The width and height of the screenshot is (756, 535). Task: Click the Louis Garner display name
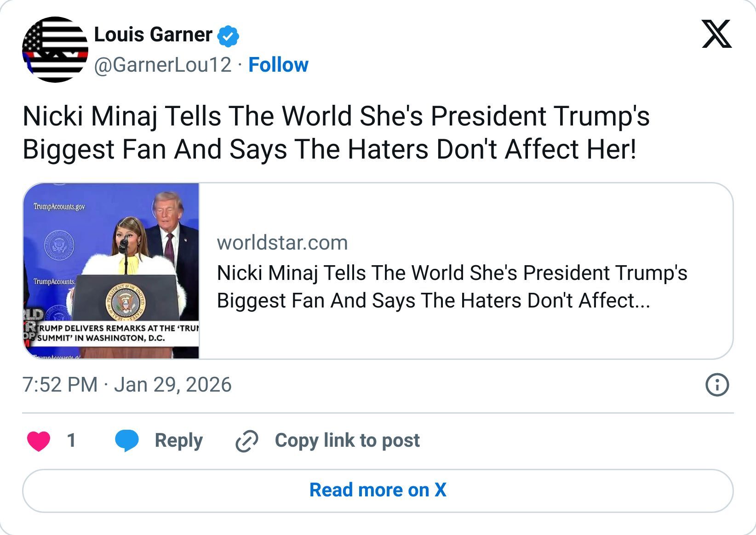pos(152,34)
